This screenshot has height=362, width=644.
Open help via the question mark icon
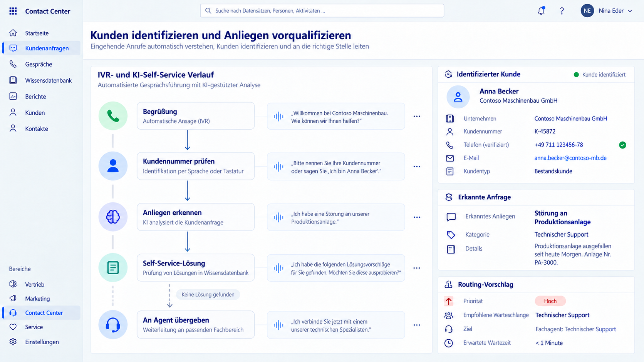[562, 11]
